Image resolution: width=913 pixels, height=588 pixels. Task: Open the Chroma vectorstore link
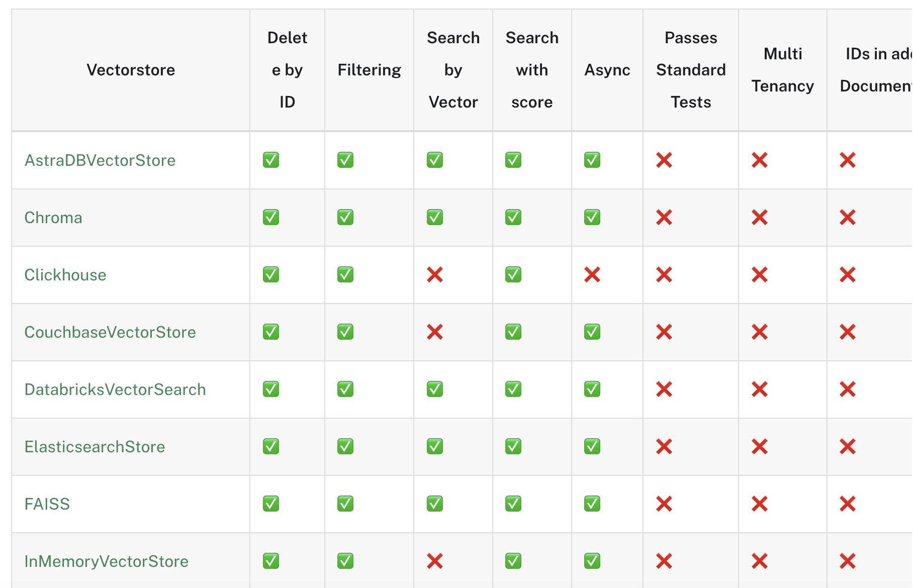(x=53, y=218)
